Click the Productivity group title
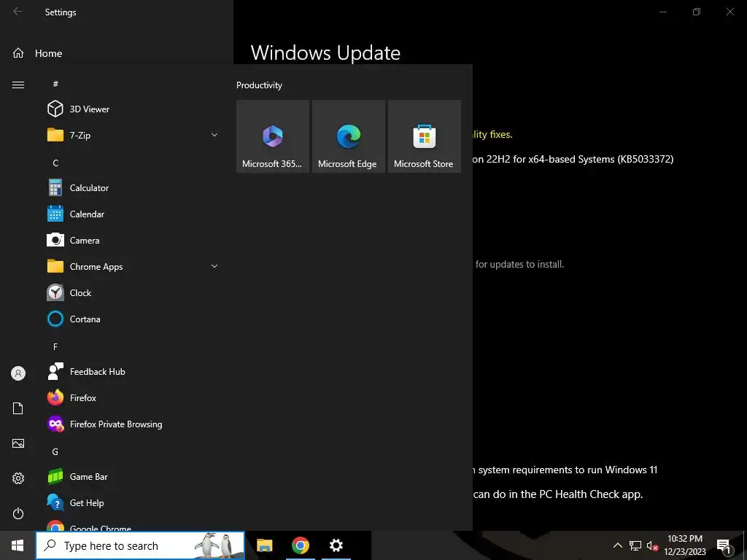 tap(259, 85)
